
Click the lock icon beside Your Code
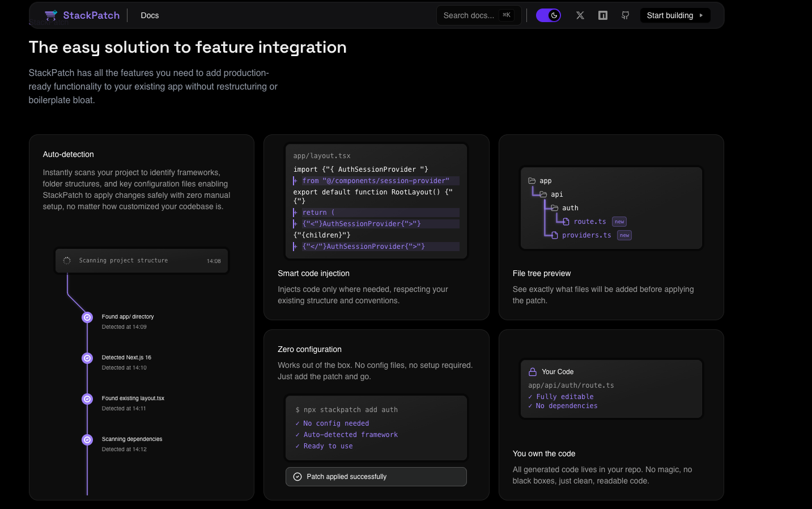tap(532, 371)
